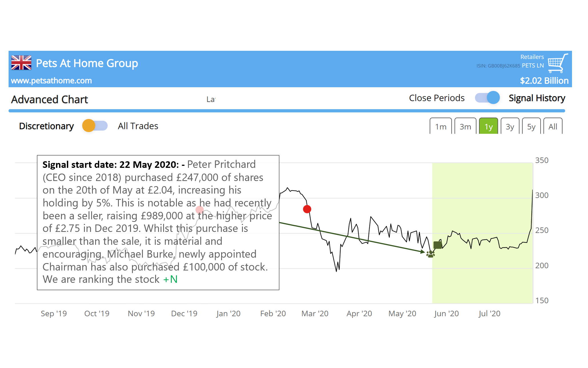The width and height of the screenshot is (588, 368).
Task: Switch chart to 5y range
Action: (x=531, y=126)
